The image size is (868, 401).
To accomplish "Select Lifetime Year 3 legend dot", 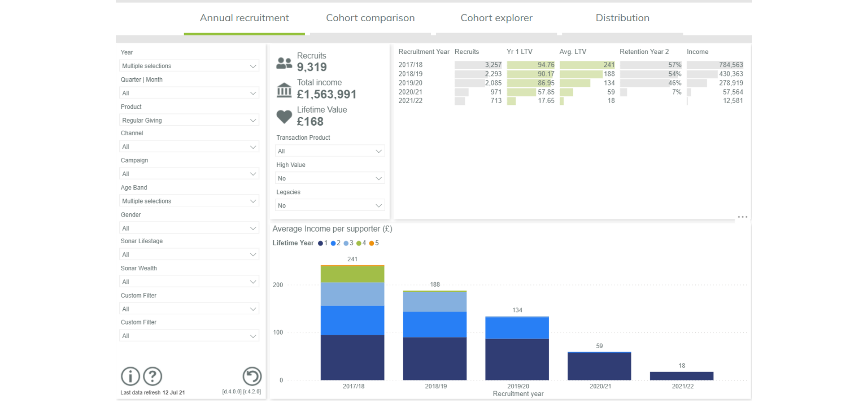I will click(x=346, y=243).
